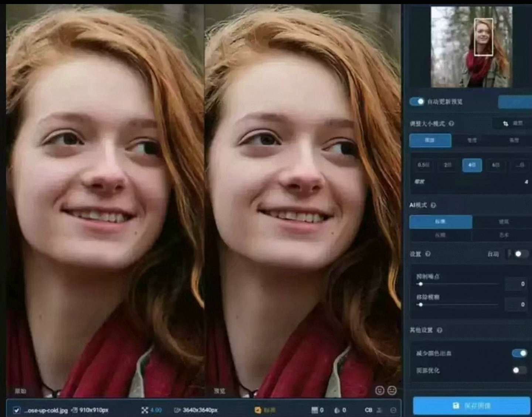Click the suppress noise value field
532x417 pixels.
click(516, 284)
